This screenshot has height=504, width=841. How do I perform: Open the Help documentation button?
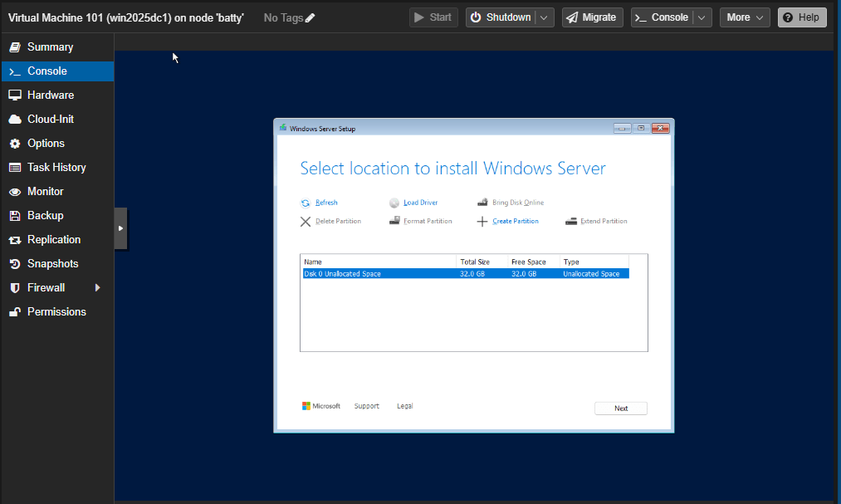(801, 17)
